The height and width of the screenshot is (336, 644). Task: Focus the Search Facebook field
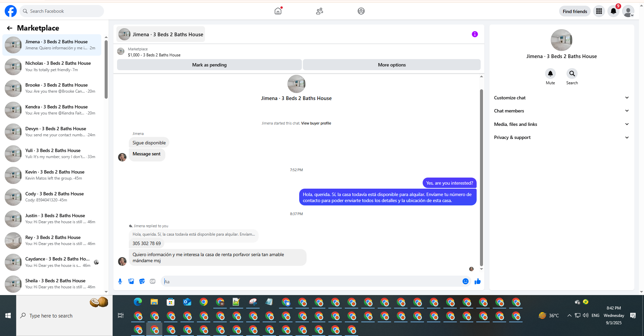click(x=62, y=11)
